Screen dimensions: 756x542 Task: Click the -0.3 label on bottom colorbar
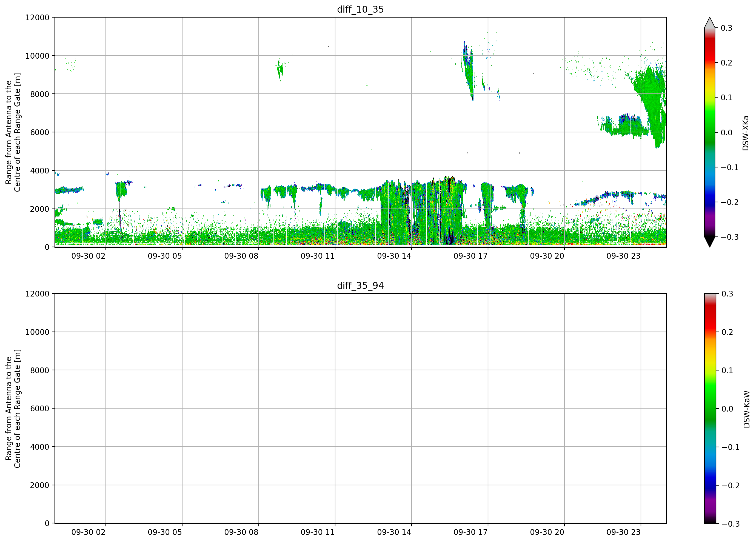point(731,524)
